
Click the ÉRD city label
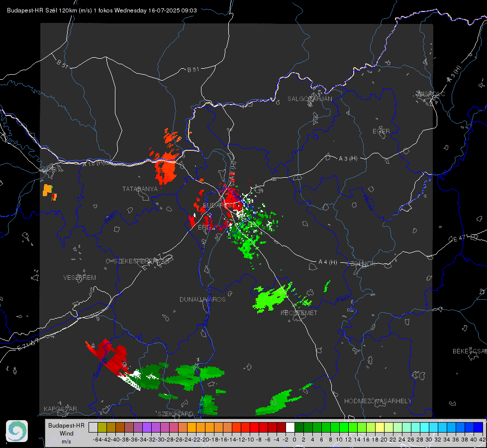[x=204, y=227]
